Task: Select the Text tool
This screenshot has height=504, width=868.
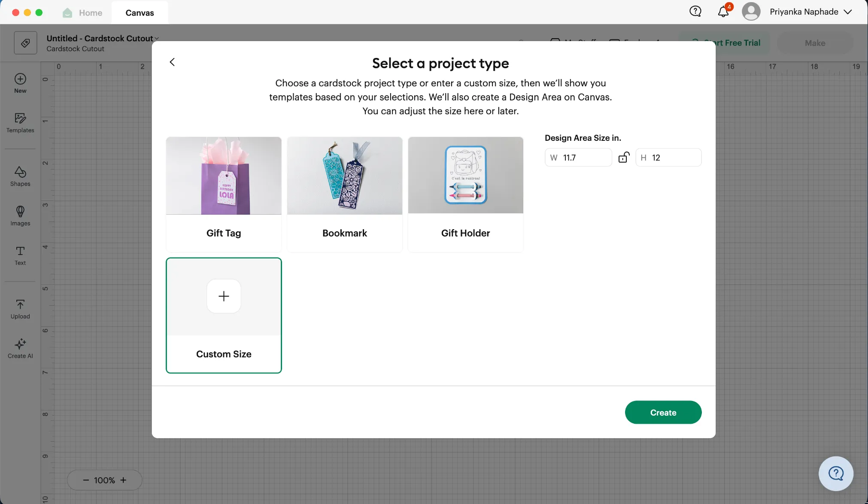Action: click(20, 255)
